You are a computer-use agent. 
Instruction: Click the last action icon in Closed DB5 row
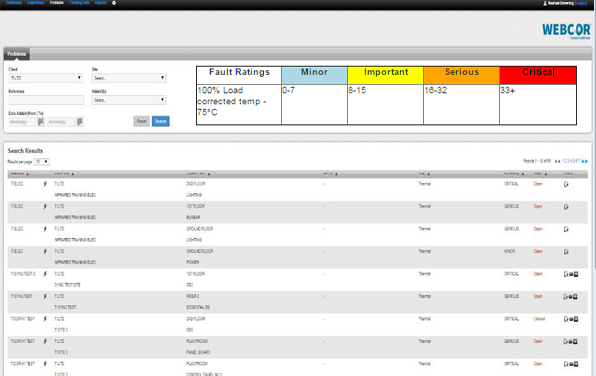point(576,319)
